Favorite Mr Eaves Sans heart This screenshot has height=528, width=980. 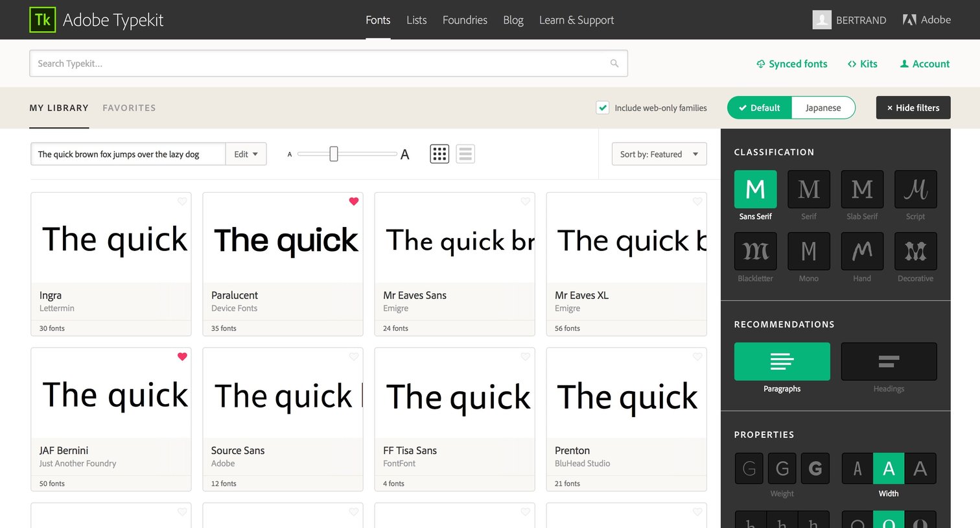[526, 201]
